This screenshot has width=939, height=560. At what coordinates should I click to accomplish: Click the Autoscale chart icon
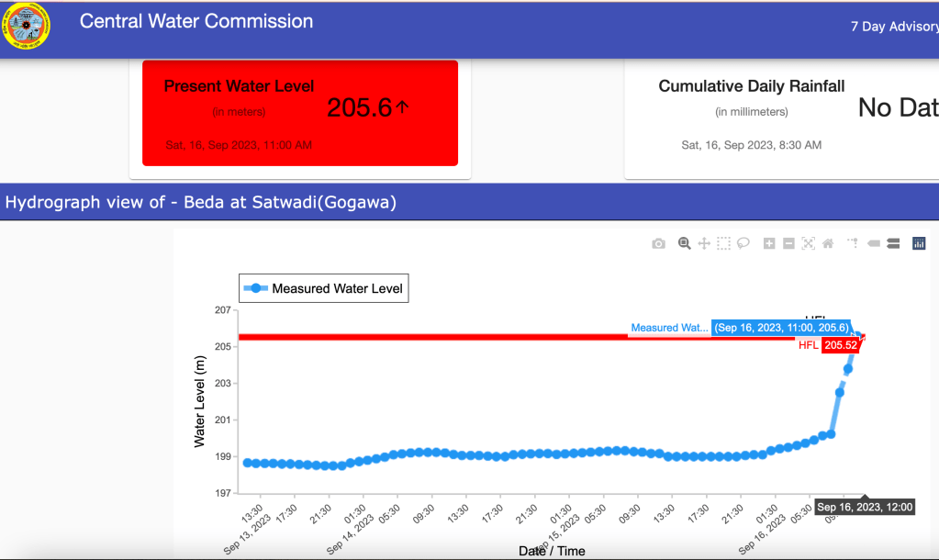[x=808, y=243]
